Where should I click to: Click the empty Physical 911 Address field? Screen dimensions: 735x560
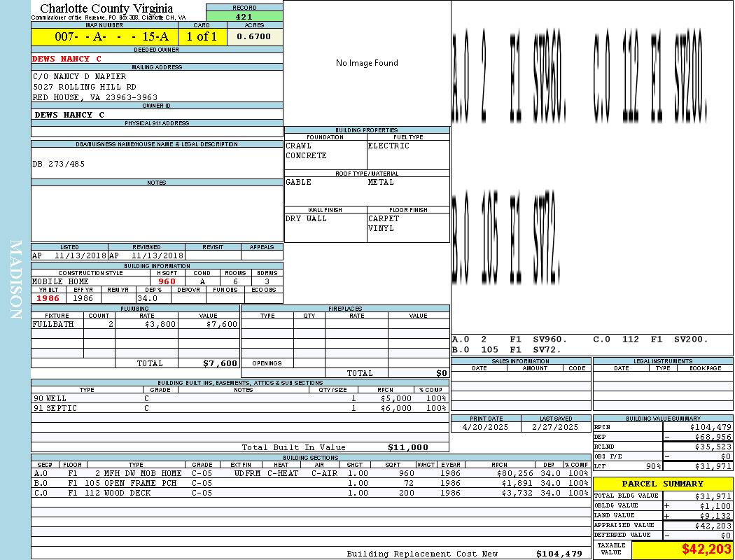pyautogui.click(x=157, y=132)
